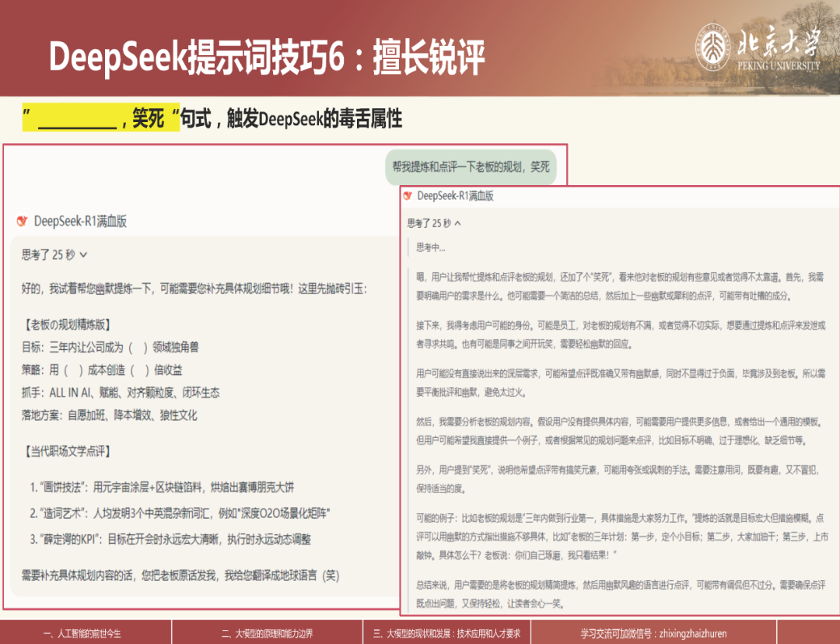Select the 【当代职场文学点评】 heading

pyautogui.click(x=68, y=450)
